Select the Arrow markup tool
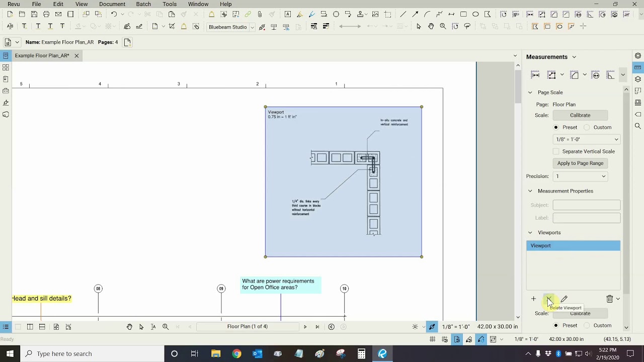 coord(415,14)
